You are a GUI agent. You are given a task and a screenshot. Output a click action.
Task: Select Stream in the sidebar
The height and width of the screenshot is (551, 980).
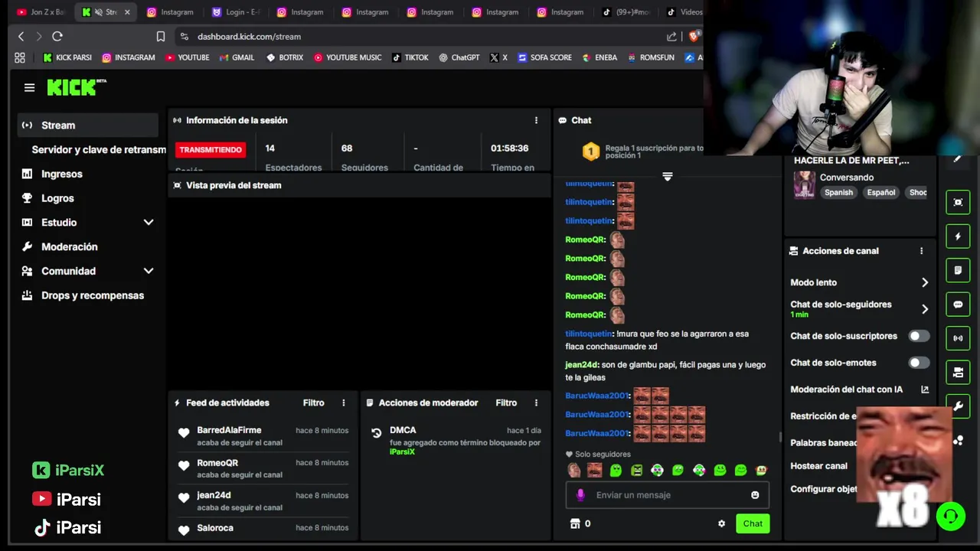coord(88,125)
